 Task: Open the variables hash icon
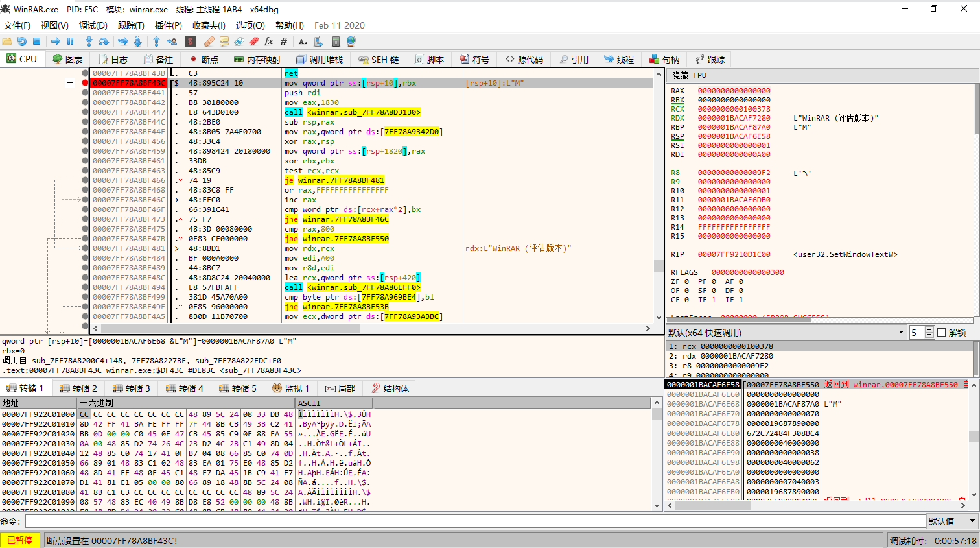pos(284,42)
